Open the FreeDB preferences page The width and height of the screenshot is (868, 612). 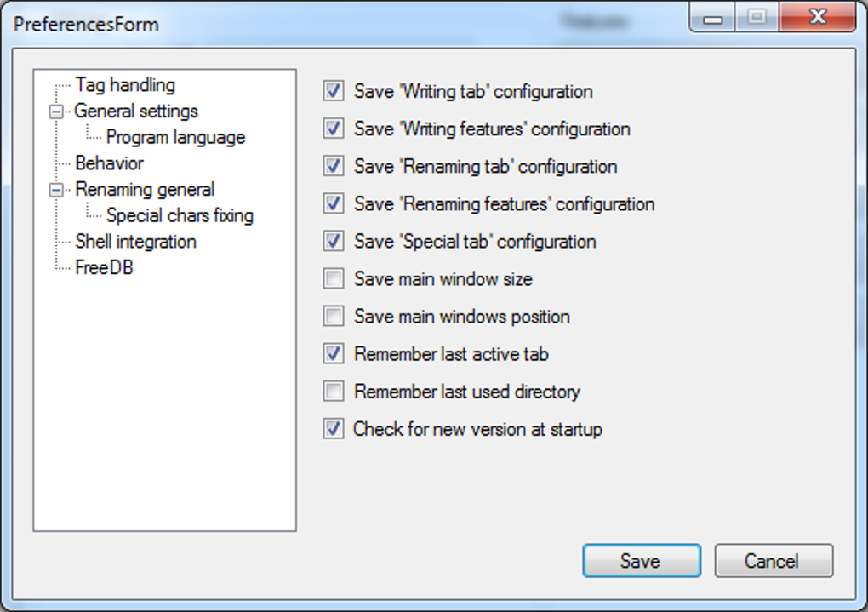(104, 268)
